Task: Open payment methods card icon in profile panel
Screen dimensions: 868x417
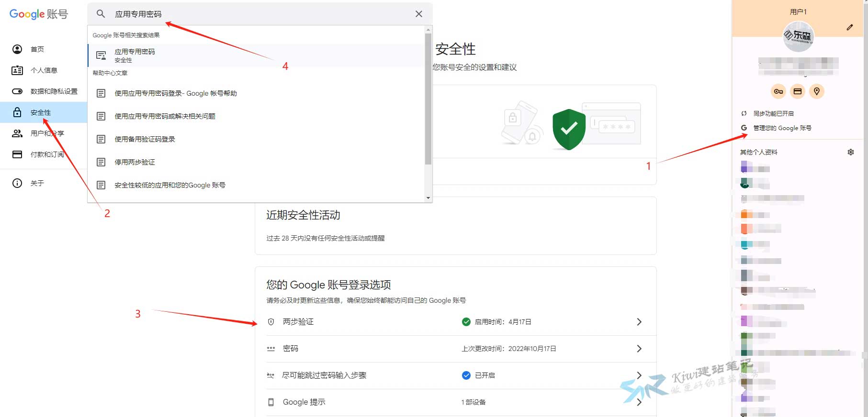Action: point(798,91)
